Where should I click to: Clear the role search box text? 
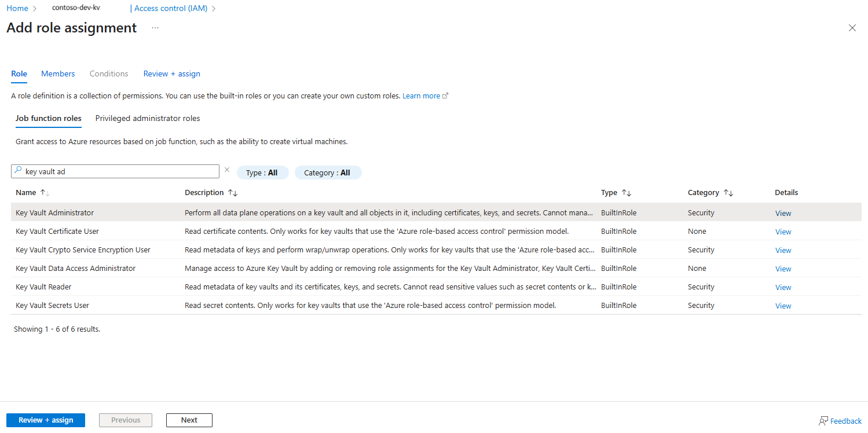(227, 170)
